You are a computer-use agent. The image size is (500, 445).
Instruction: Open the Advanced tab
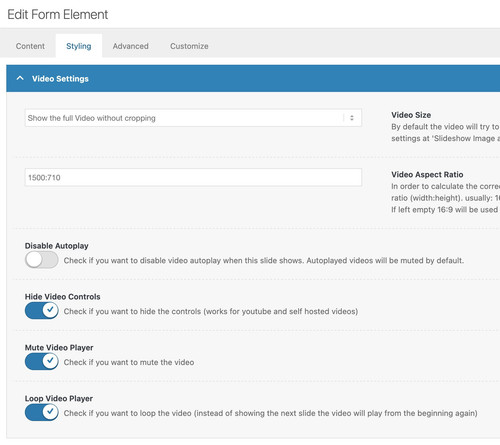pos(131,46)
